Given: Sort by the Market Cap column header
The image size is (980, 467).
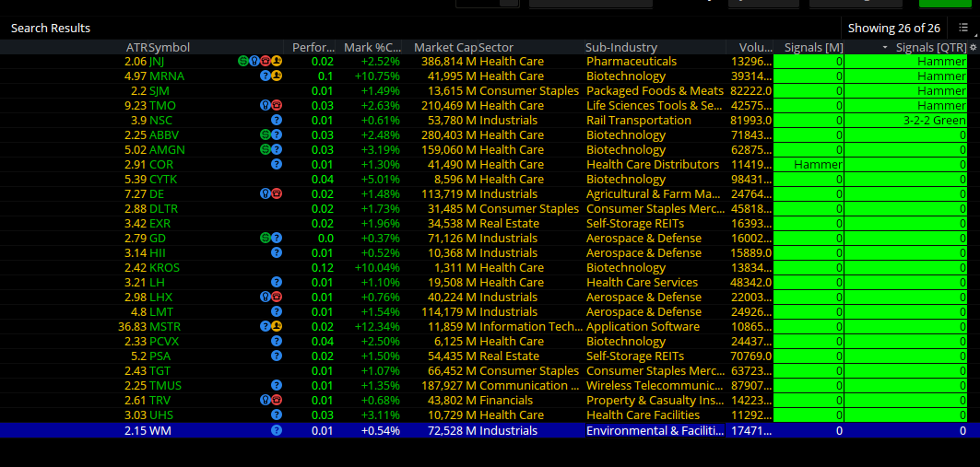Looking at the screenshot, I should (x=445, y=48).
